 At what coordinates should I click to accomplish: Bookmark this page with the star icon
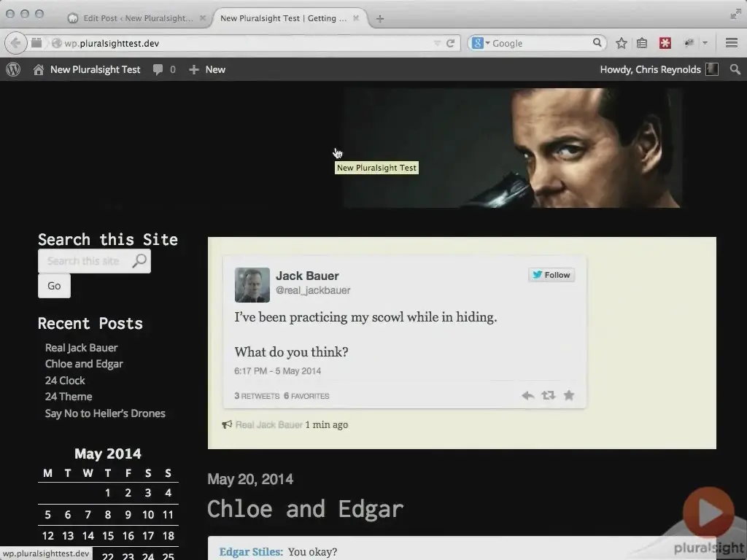point(622,43)
